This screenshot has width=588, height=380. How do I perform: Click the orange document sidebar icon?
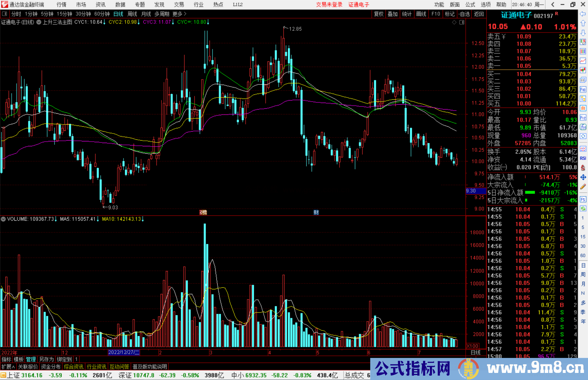[583, 108]
